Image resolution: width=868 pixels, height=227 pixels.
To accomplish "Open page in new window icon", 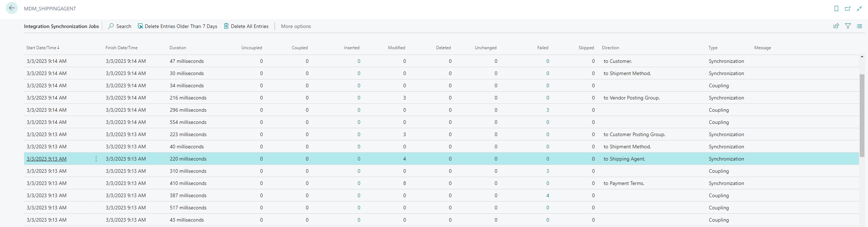I will (x=848, y=9).
